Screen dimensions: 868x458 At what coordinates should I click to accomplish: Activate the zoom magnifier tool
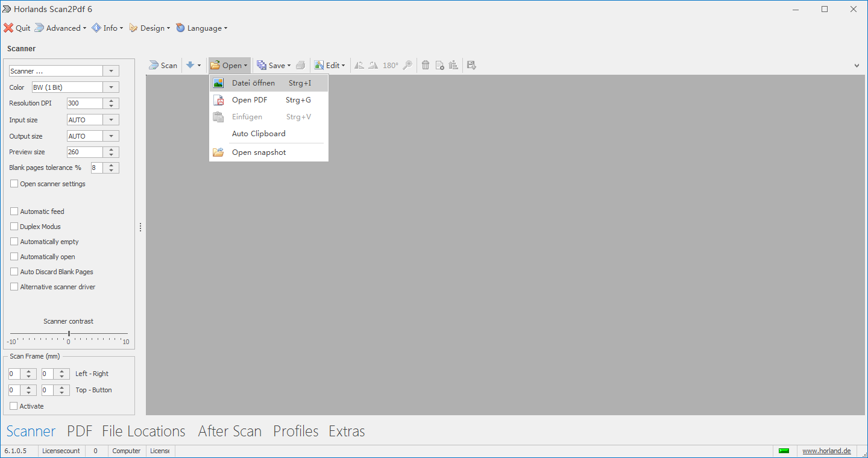pos(407,65)
